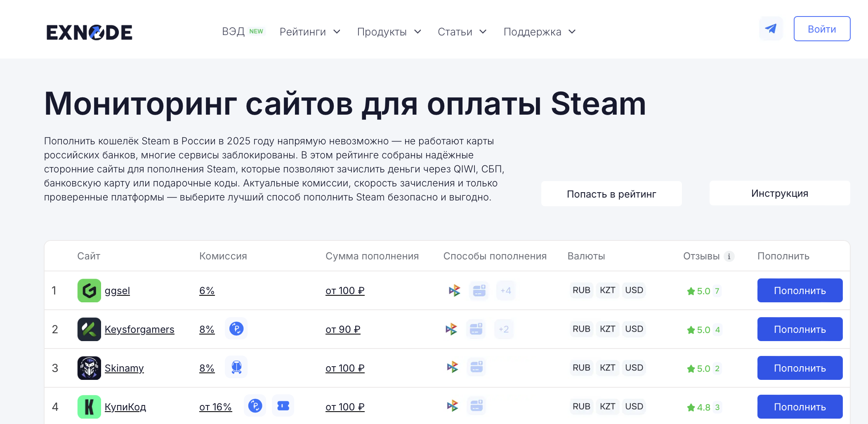Screen dimensions: 868x424
Task: Expand the +2 payment methods for Keysforgamers
Action: (x=504, y=329)
